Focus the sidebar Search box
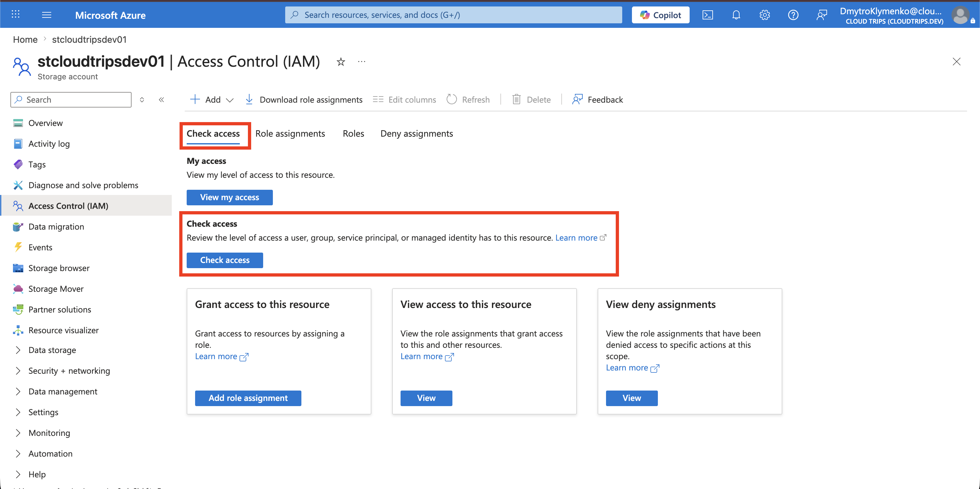The image size is (980, 489). pyautogui.click(x=71, y=100)
